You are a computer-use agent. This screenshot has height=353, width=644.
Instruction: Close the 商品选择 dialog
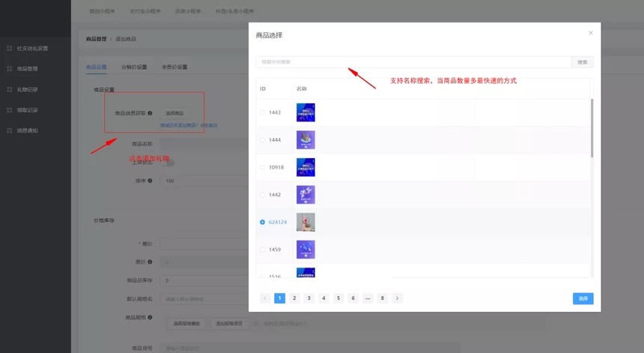coord(590,33)
